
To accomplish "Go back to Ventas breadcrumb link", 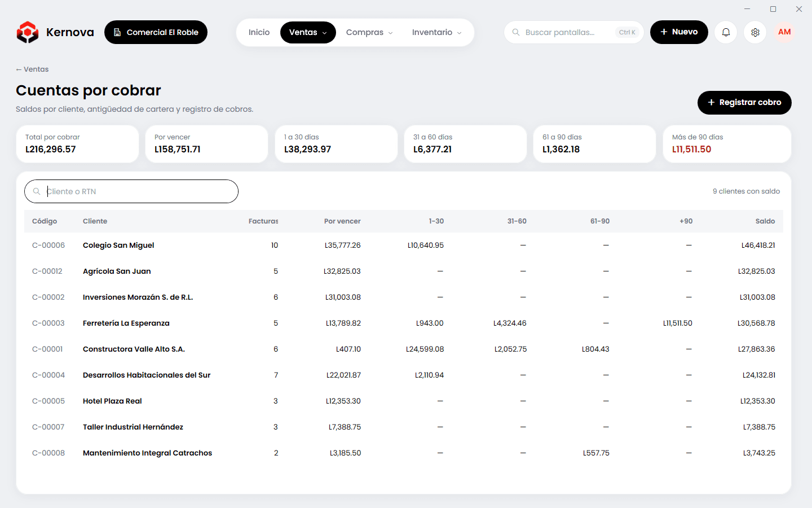I will [32, 69].
